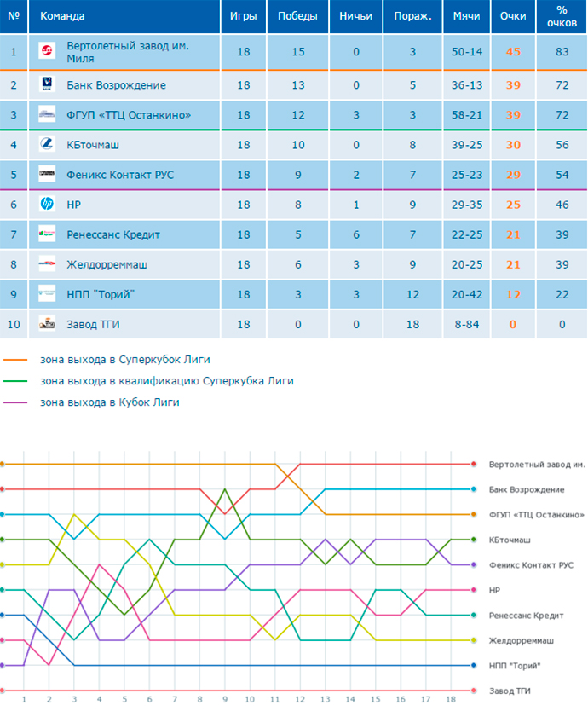Click round 9 on chart axis
This screenshot has height=711, width=588.
pos(225,700)
